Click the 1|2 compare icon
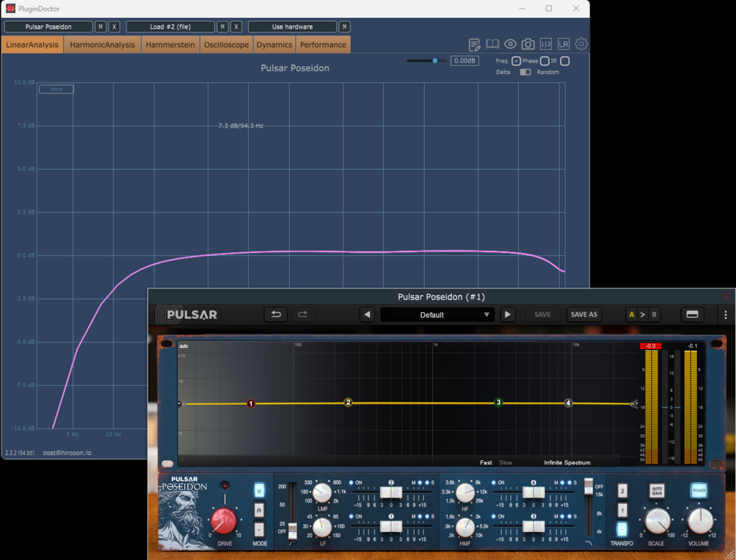 (x=546, y=44)
